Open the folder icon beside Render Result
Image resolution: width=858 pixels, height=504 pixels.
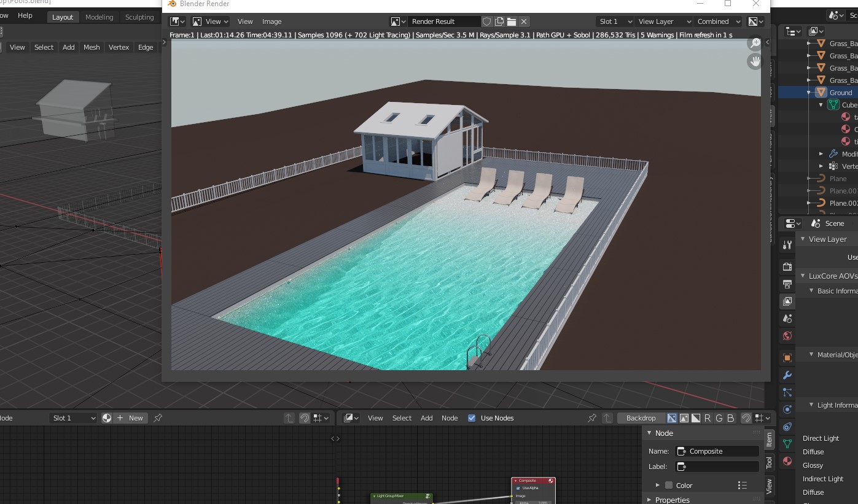pyautogui.click(x=511, y=21)
